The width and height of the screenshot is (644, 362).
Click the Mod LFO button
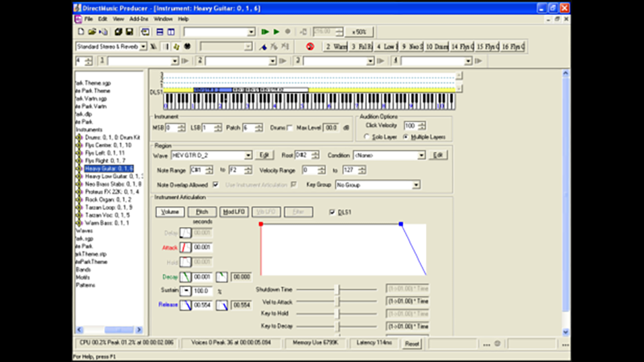tap(234, 212)
